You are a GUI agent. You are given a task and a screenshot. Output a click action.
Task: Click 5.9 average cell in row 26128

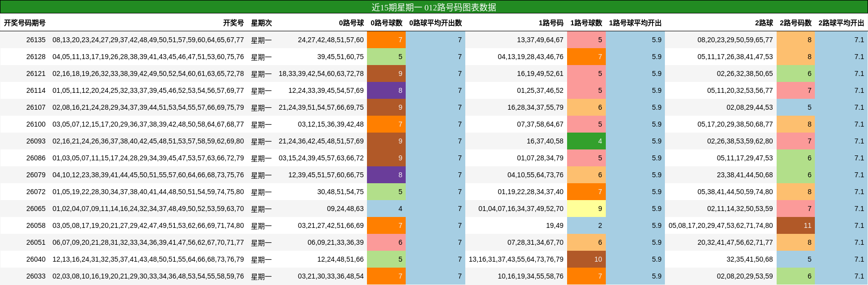click(x=635, y=57)
